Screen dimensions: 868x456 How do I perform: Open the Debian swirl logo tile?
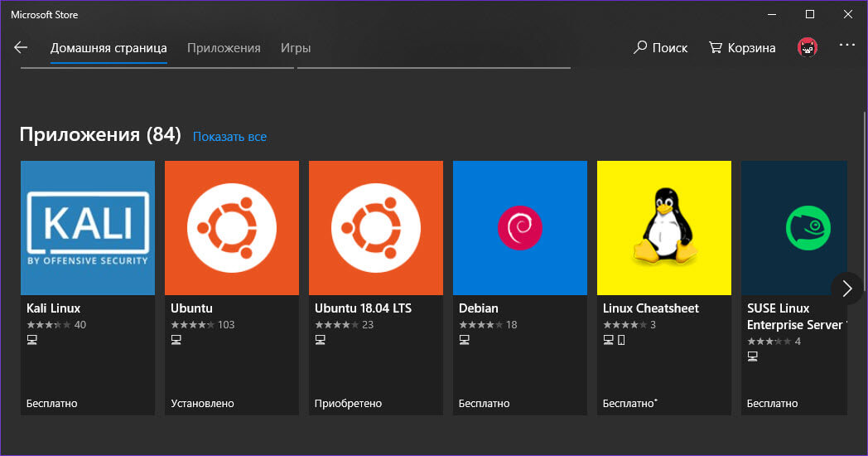[x=520, y=228]
